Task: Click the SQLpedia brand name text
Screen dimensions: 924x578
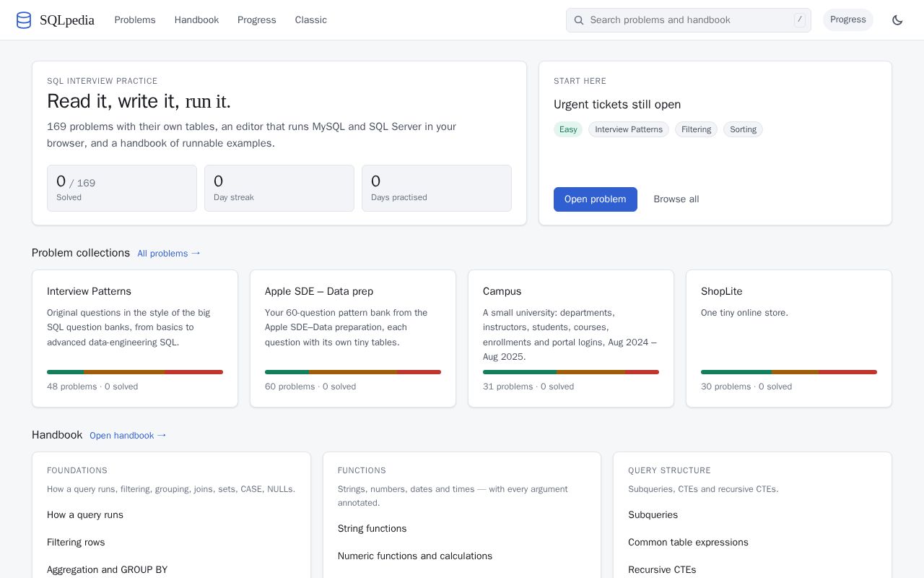Action: click(67, 20)
